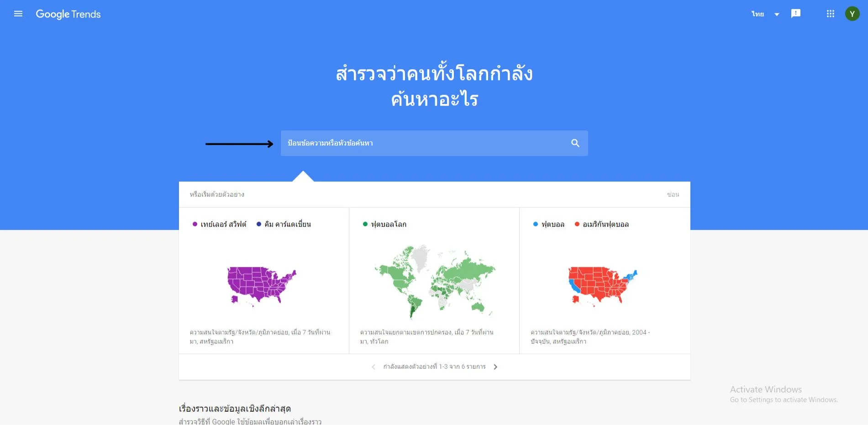Screen dimensions: 868x425
Task: Open the Taylor Swift comparison map example
Action: coord(263,283)
